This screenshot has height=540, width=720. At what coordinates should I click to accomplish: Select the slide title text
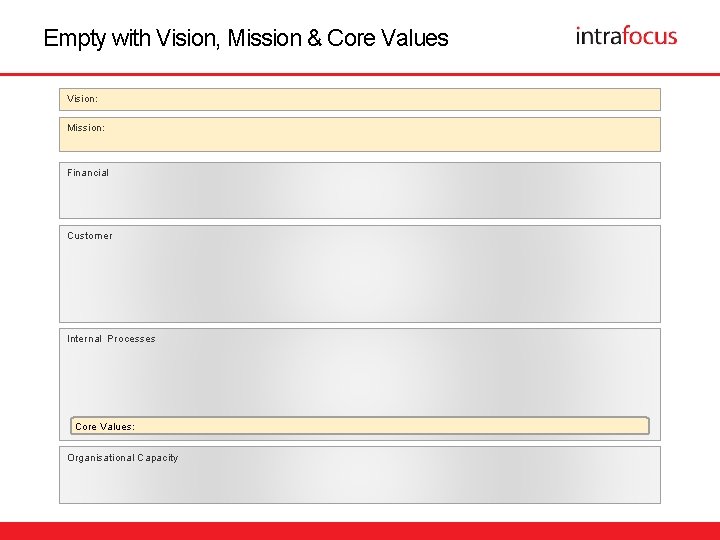pyautogui.click(x=246, y=38)
